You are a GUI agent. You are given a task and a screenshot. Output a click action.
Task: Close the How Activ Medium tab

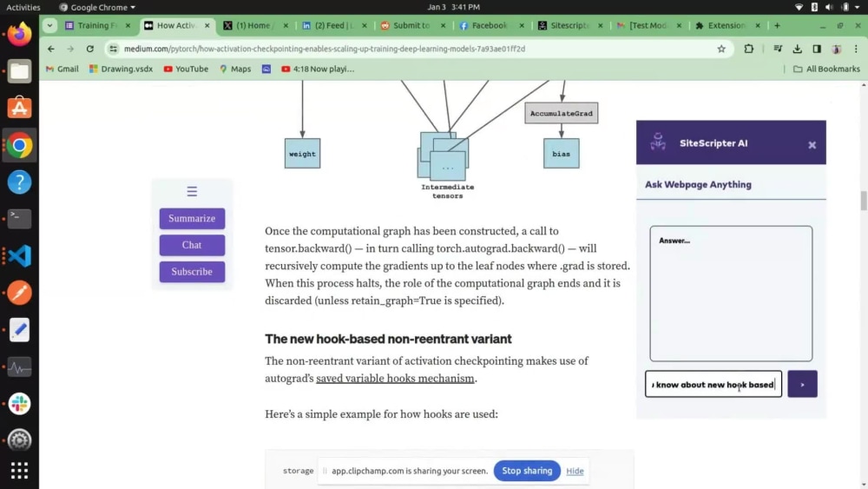click(207, 25)
